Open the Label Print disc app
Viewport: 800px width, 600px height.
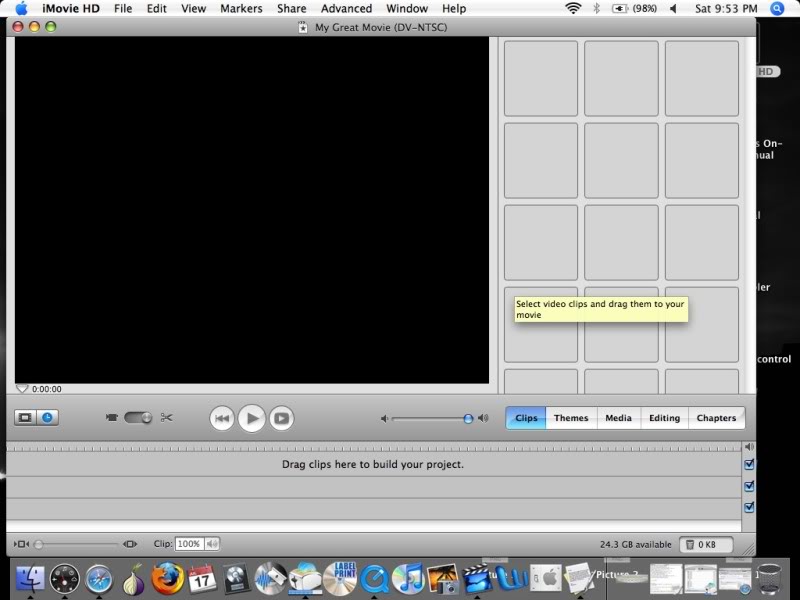[340, 579]
